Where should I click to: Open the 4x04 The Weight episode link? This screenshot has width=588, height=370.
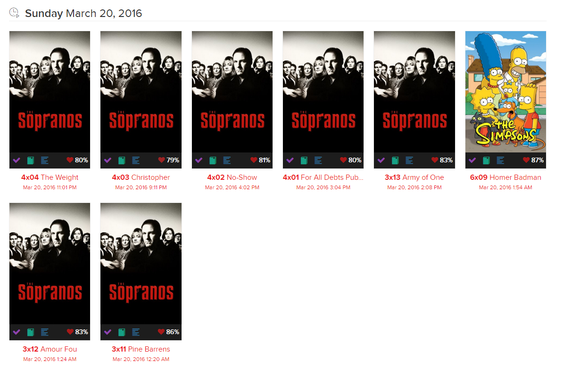click(x=50, y=177)
